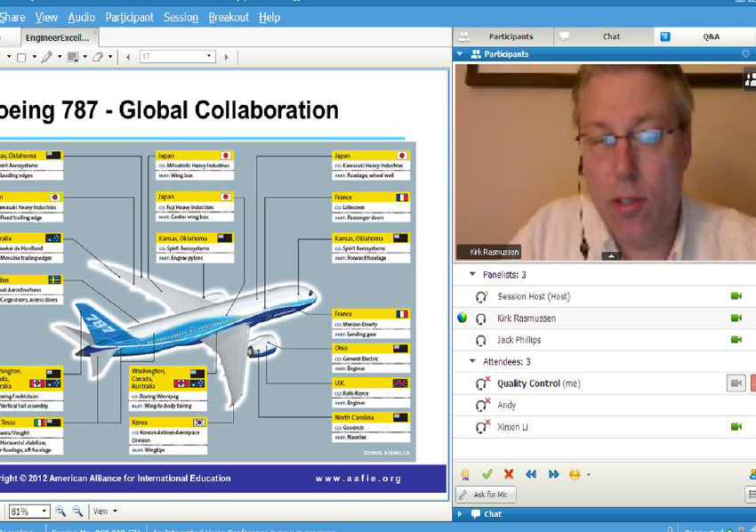Click the Raise Hand icon

pos(464,474)
